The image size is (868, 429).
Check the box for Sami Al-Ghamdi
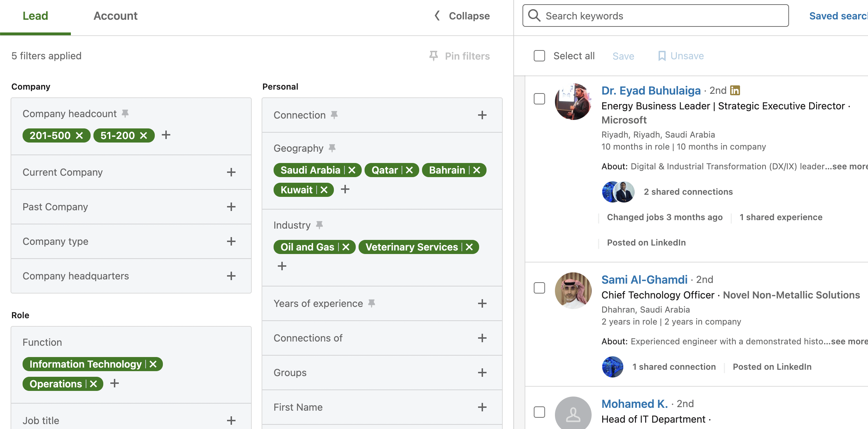pos(539,288)
